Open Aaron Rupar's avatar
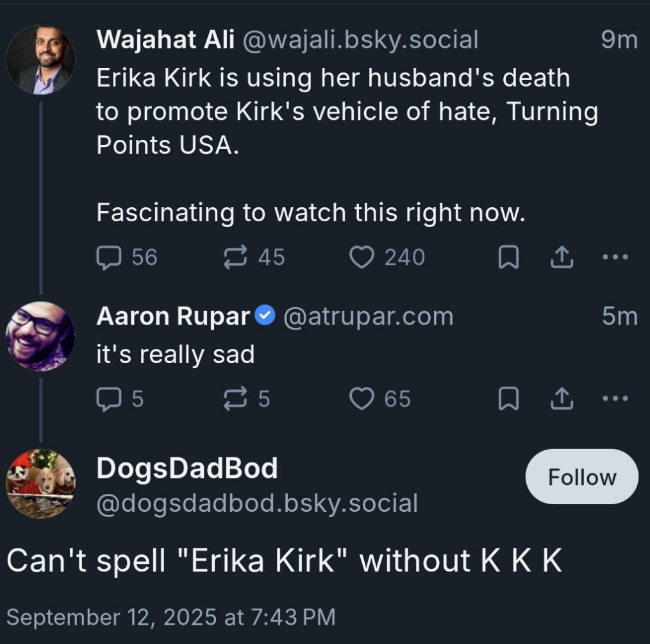 40,336
